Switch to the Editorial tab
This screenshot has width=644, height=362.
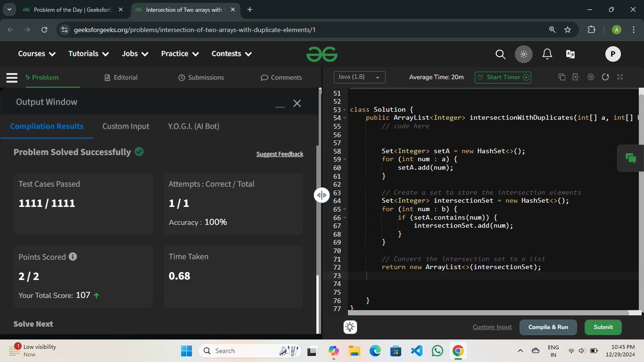click(x=121, y=77)
